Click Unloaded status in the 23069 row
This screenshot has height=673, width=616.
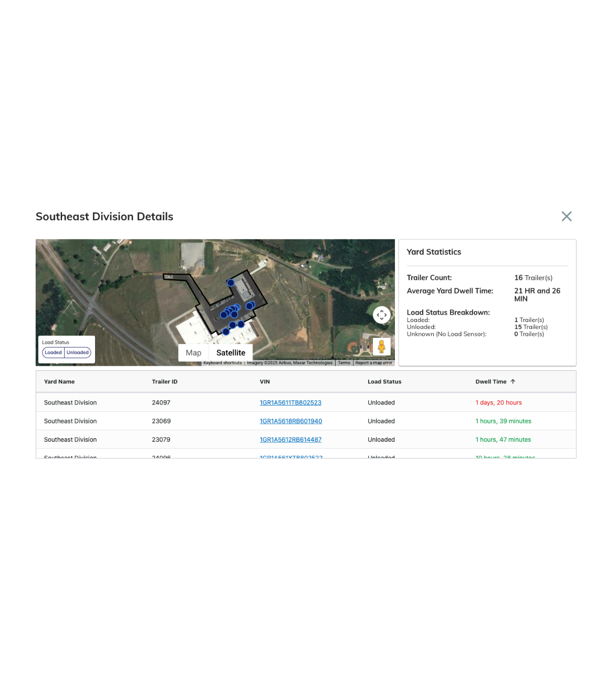click(381, 421)
